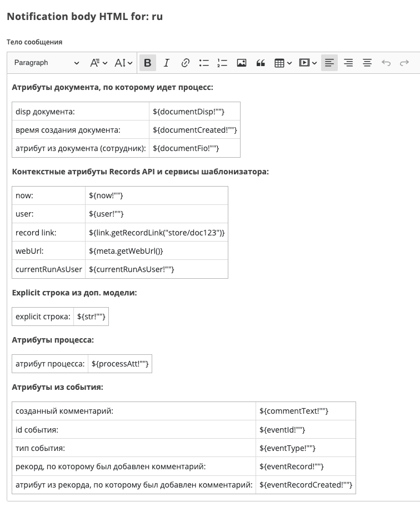Click the 'webUrl:' label cell

coord(48,251)
